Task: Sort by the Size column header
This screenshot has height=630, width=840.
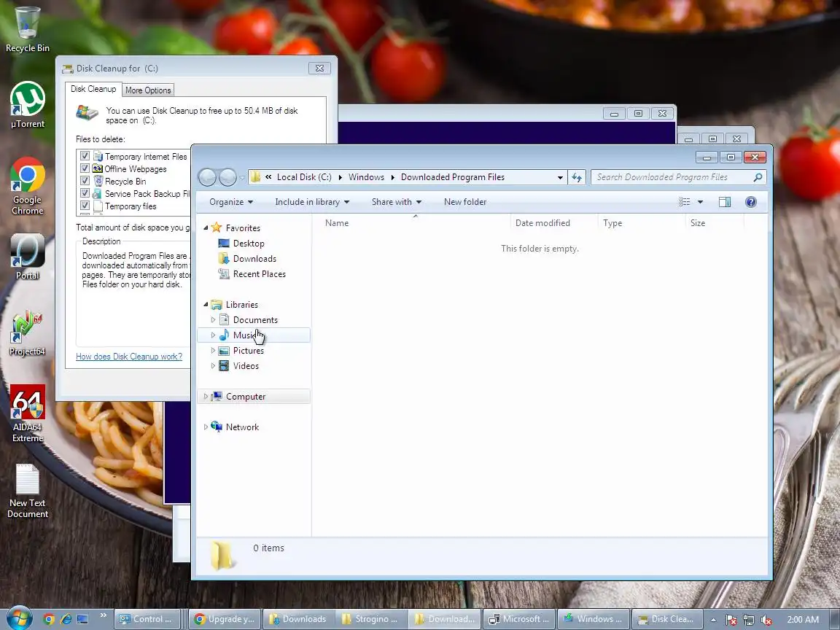Action: [x=715, y=223]
